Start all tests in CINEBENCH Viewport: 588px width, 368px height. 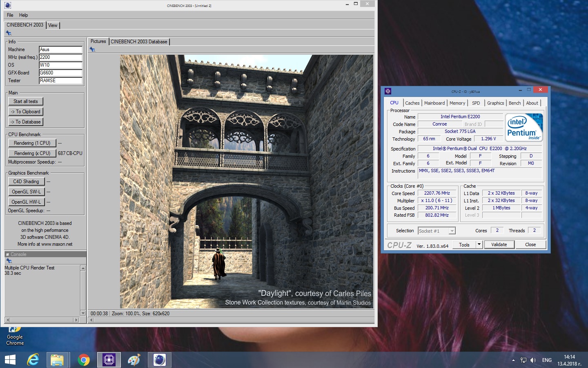26,101
